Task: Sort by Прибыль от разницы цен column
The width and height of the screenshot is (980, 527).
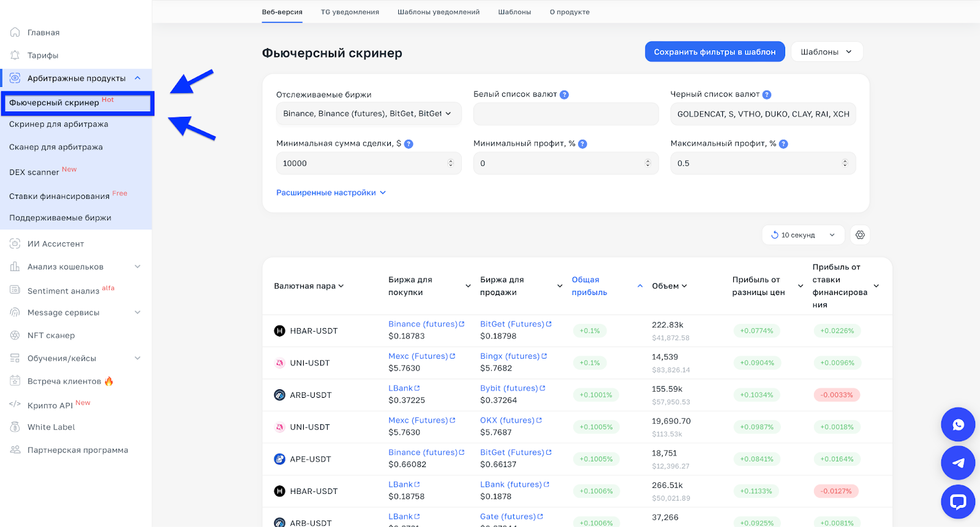Action: (767, 286)
